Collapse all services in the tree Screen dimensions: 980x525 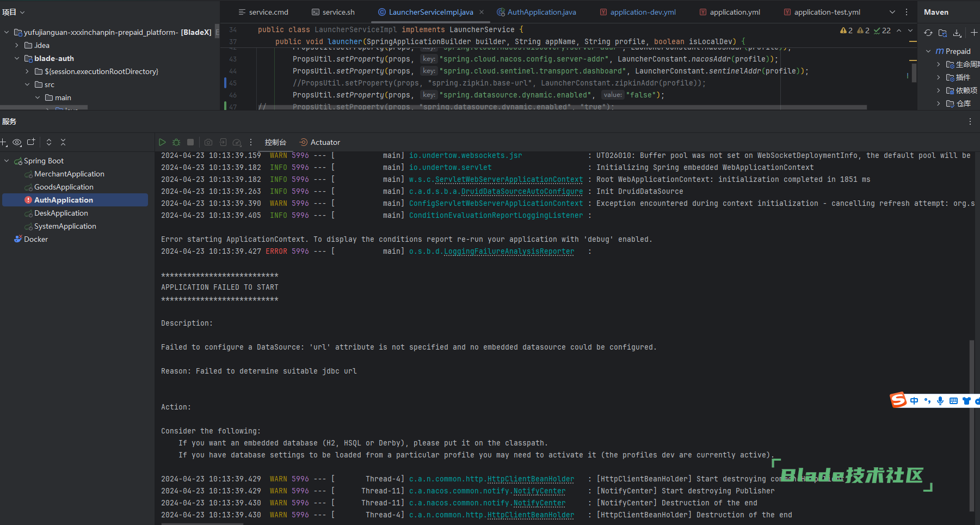pos(63,142)
